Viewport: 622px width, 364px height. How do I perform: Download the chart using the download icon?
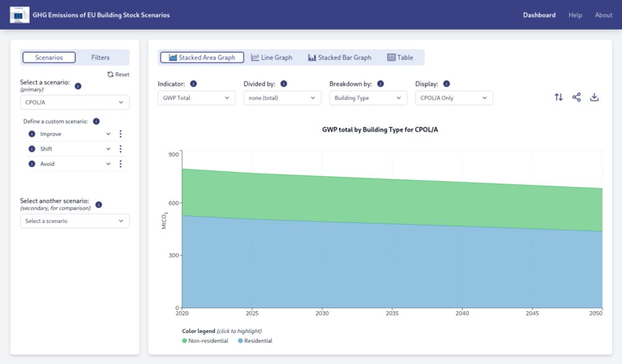click(594, 97)
